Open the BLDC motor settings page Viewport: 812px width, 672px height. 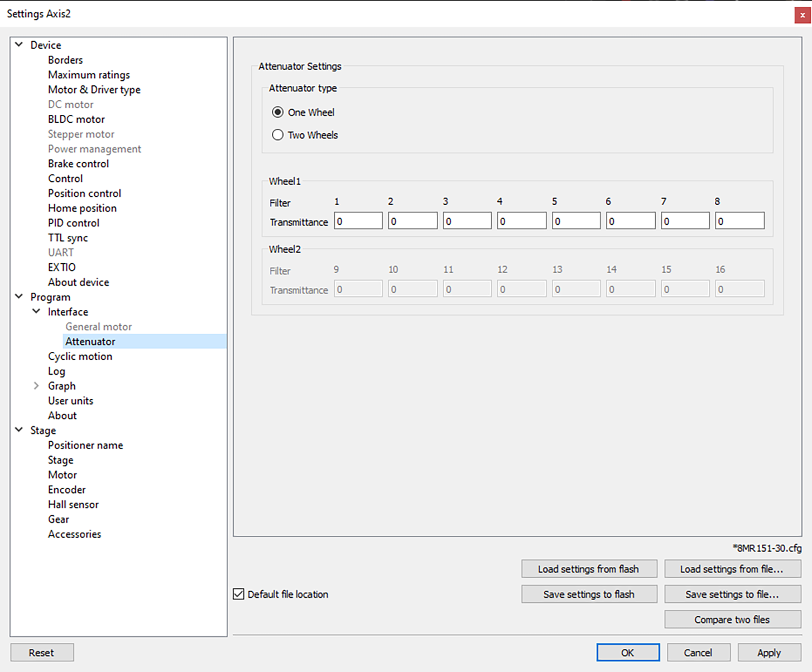[x=76, y=119]
